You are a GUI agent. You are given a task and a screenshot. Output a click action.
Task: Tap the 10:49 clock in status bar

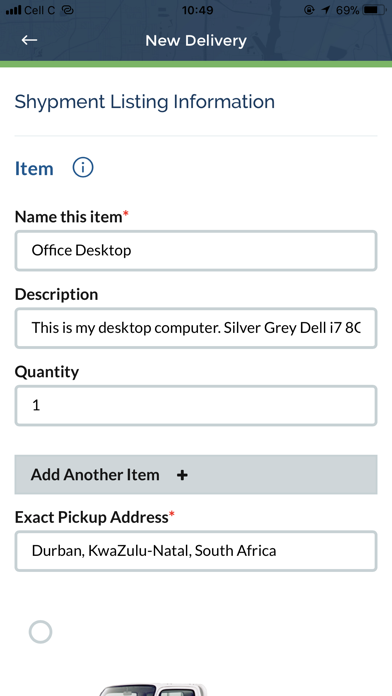tap(198, 10)
